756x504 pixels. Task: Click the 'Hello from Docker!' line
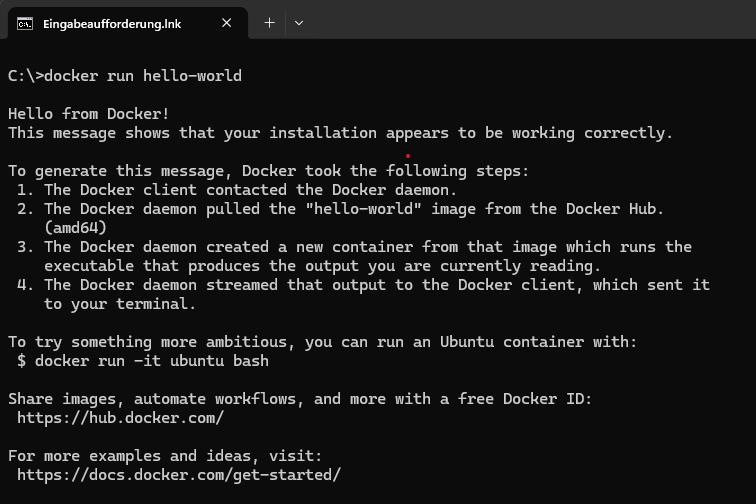click(89, 114)
